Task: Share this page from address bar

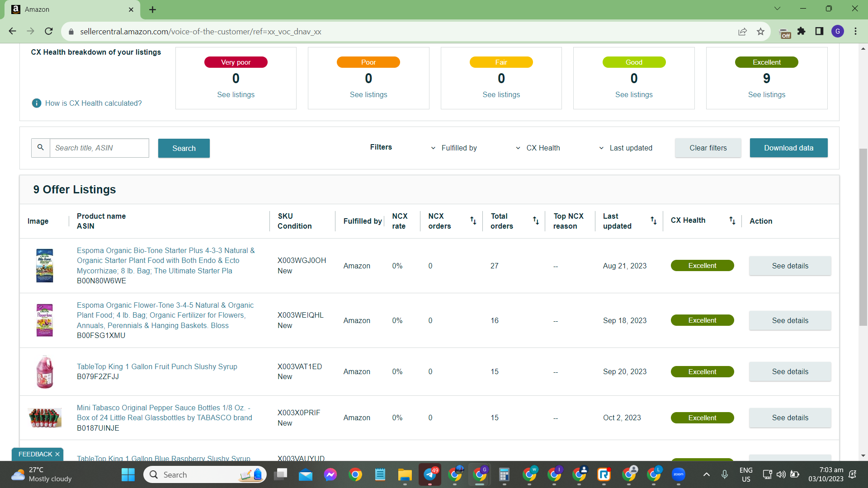Action: (x=742, y=32)
